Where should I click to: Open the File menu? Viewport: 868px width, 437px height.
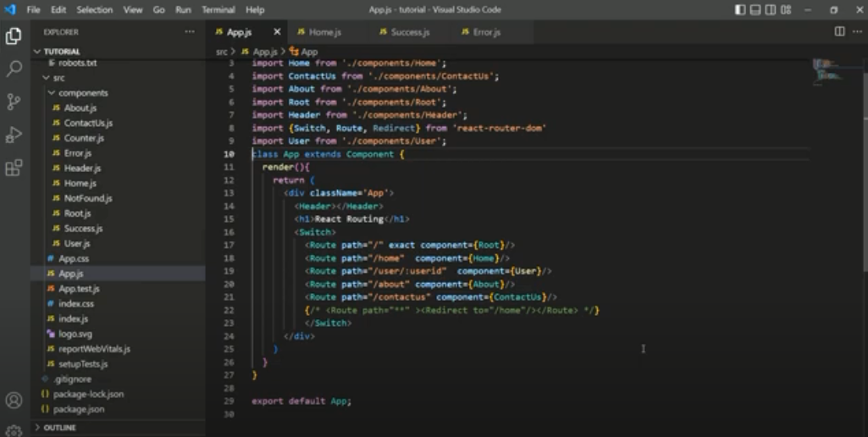pos(33,9)
